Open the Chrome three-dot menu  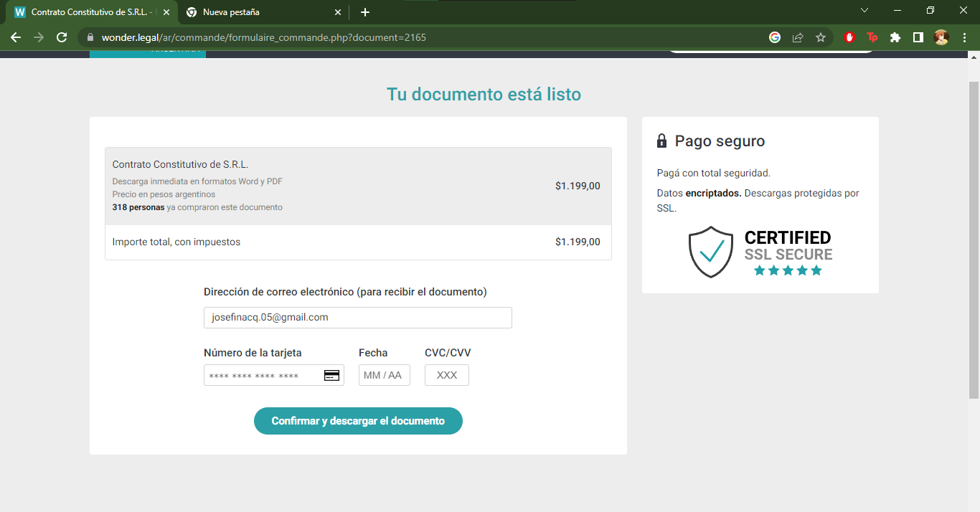[964, 37]
